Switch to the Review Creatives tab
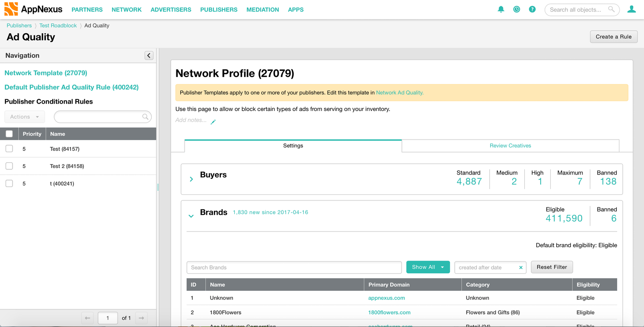 510,146
